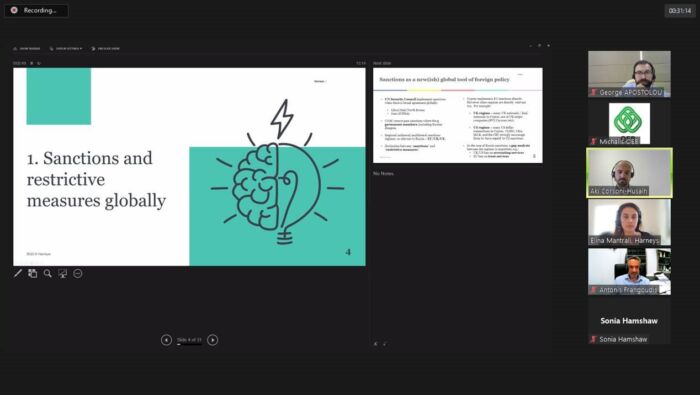Expand the Display Settings dropdown
This screenshot has width=700, height=395.
66,48
